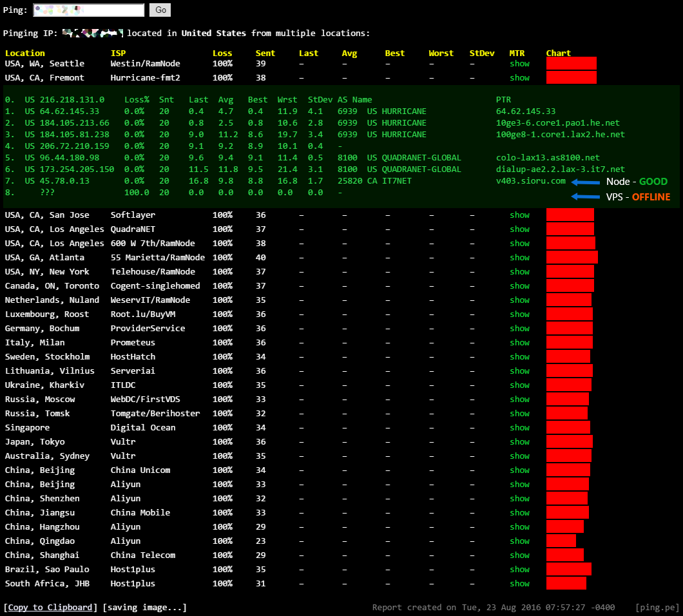Open MTR show for Atlanta row

pos(519,258)
